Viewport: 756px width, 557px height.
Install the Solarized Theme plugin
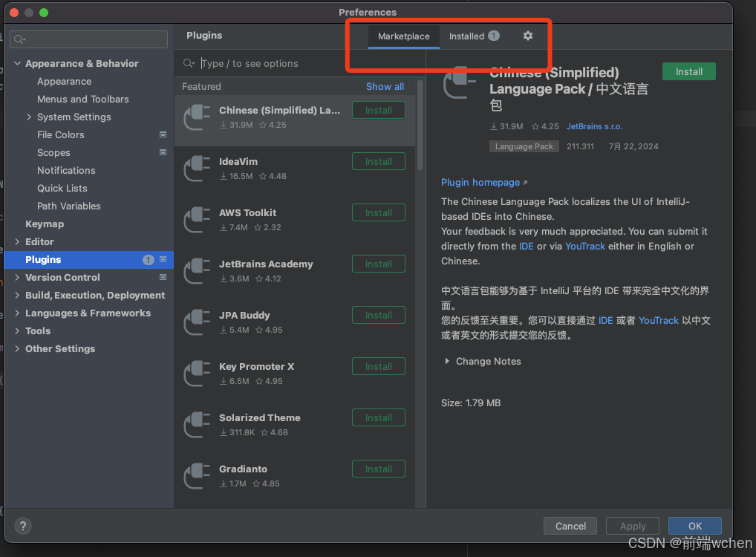[379, 417]
